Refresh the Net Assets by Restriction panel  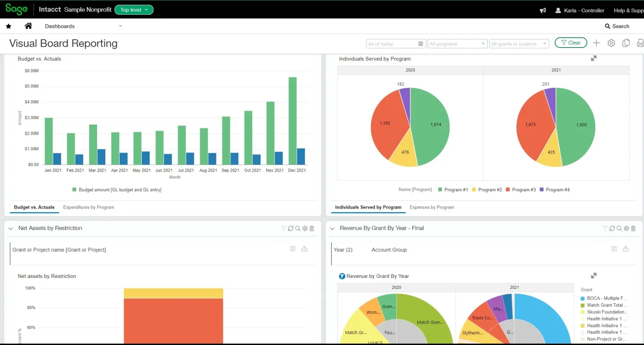tap(291, 228)
